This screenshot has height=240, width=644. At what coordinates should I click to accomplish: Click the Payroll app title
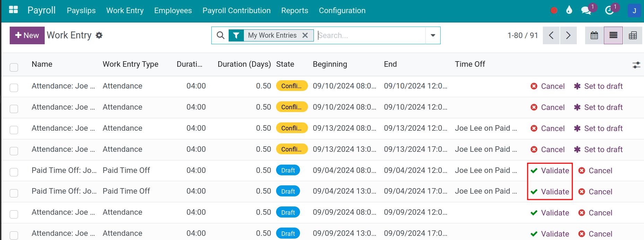pos(41,10)
